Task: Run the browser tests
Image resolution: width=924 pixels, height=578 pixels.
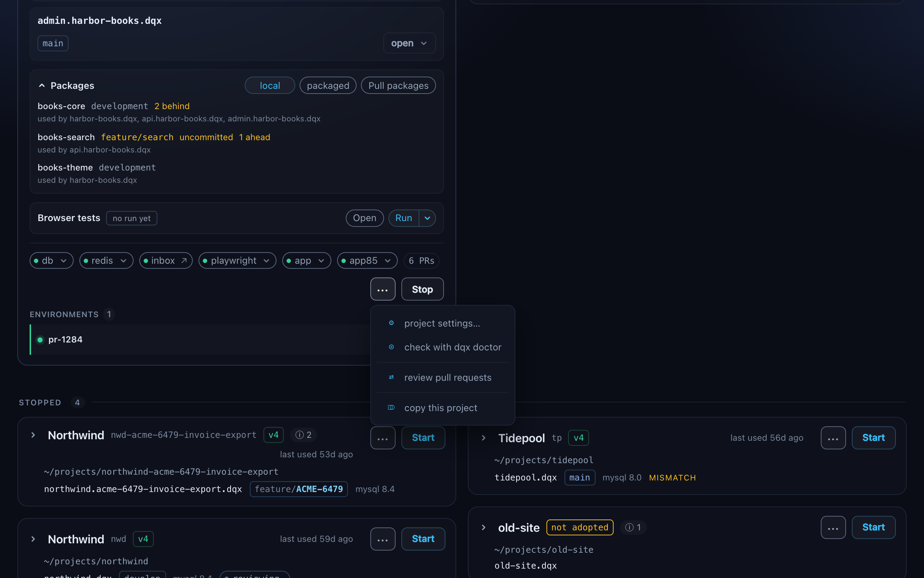Action: (404, 218)
